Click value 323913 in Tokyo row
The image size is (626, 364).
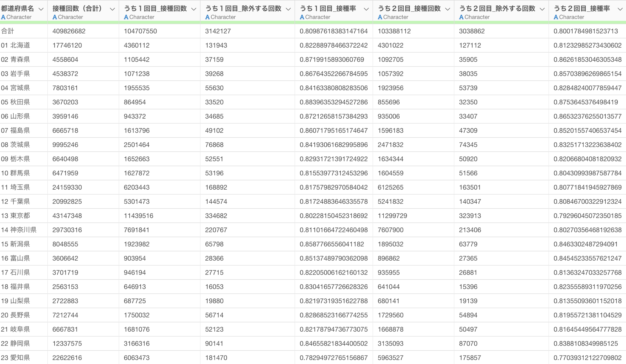tap(470, 216)
